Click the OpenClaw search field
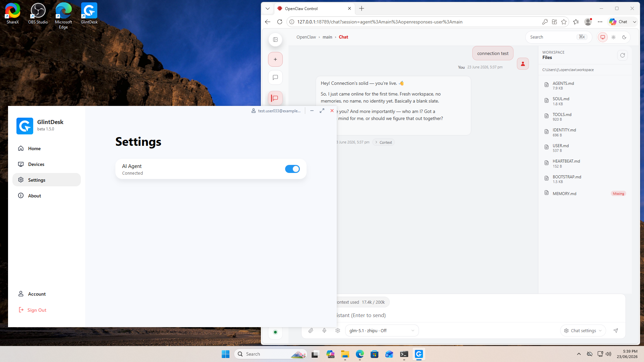 pos(558,37)
